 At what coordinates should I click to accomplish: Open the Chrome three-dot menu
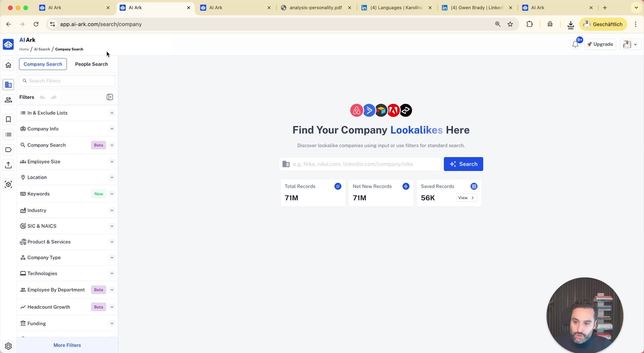636,24
